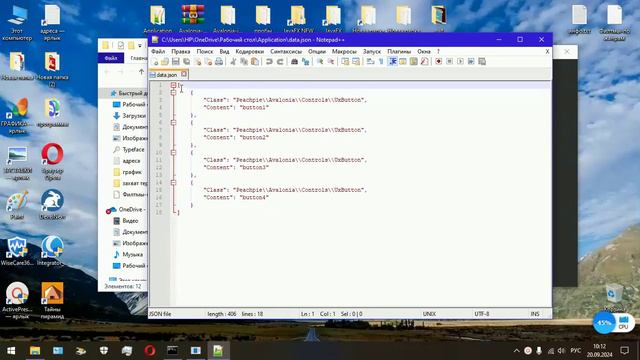Zoom in using the toolbar icon
640x360 pixels.
point(320,62)
